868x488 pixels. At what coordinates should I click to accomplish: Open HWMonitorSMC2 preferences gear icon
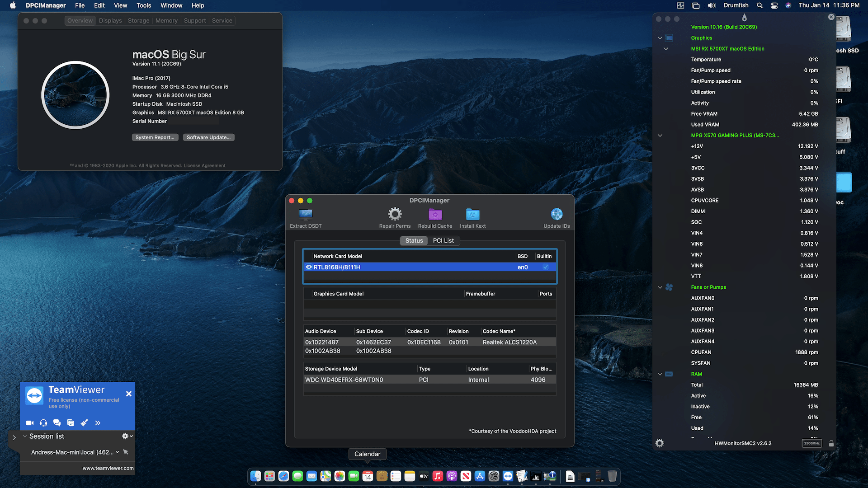pyautogui.click(x=660, y=443)
